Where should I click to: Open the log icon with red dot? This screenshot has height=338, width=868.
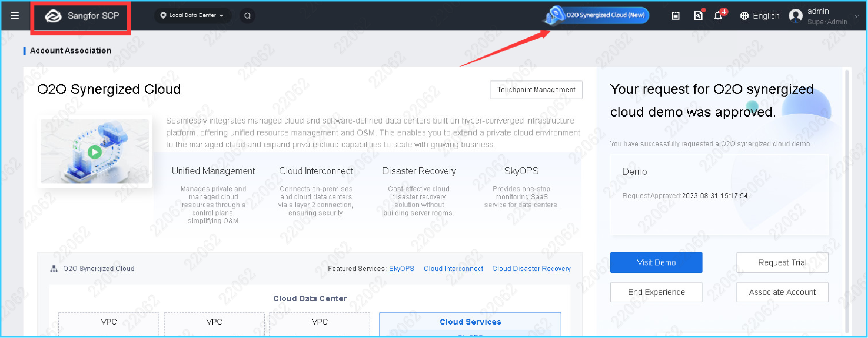point(698,15)
